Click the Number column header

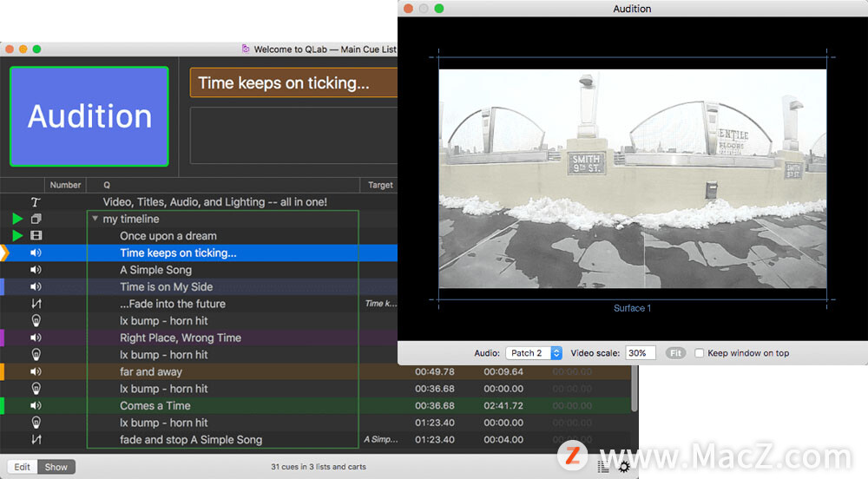point(65,185)
